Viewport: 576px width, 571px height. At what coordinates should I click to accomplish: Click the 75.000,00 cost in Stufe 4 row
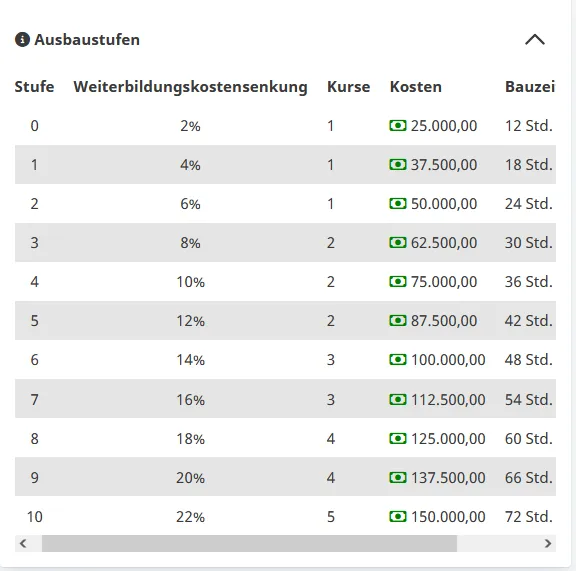[x=444, y=282]
